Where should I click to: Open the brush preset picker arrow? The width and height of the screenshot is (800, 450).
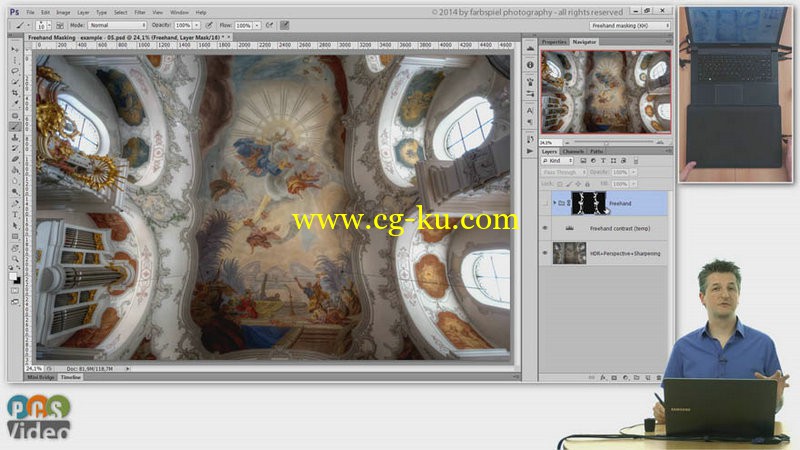point(49,25)
